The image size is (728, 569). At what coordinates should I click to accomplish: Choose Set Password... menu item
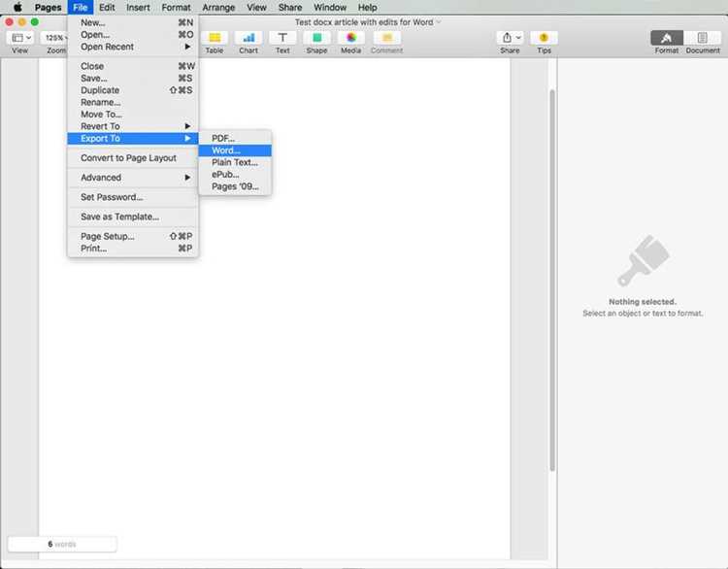(x=133, y=197)
